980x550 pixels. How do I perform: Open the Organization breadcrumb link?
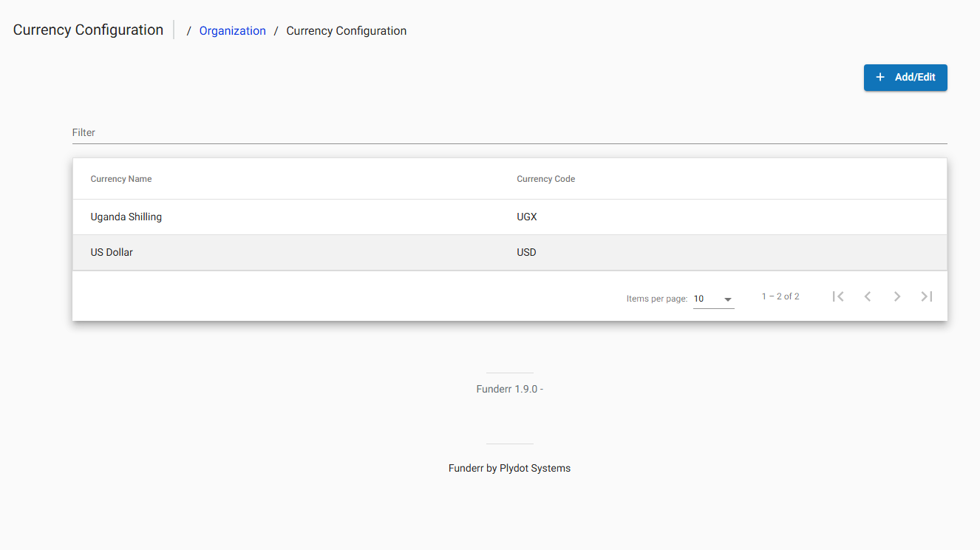point(232,30)
